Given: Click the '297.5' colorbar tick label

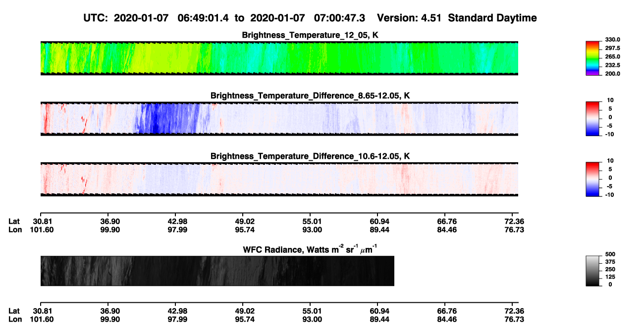Looking at the screenshot, I should point(613,48).
